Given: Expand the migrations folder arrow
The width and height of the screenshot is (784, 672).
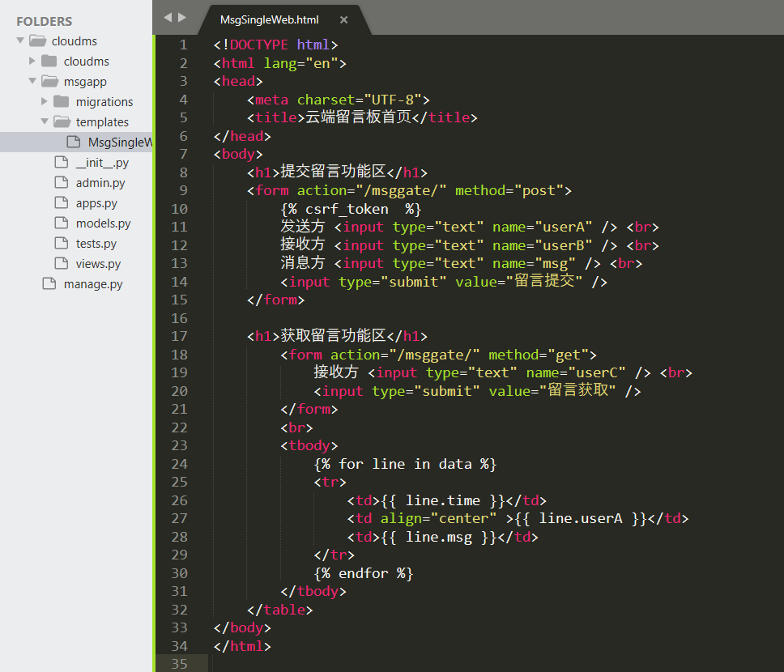Looking at the screenshot, I should tap(45, 101).
